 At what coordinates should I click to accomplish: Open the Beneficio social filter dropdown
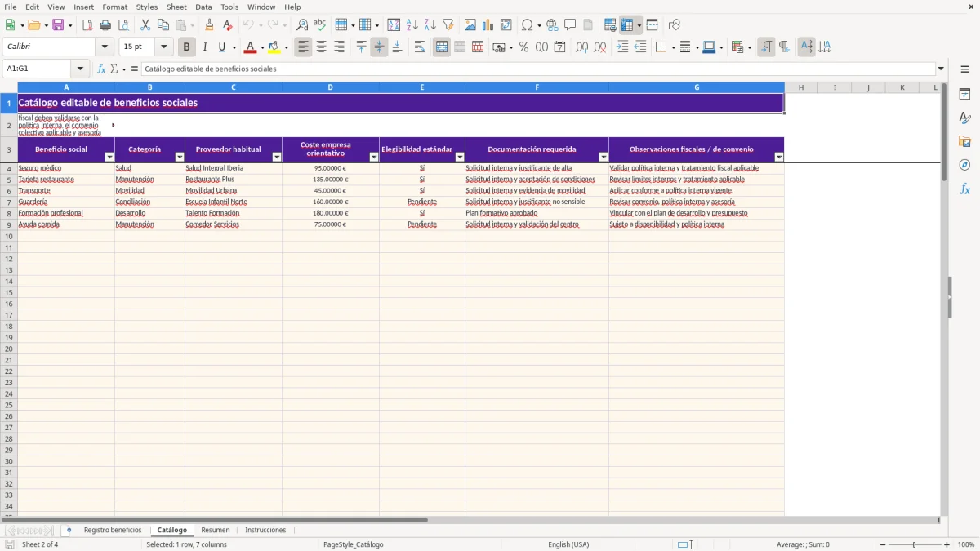109,157
